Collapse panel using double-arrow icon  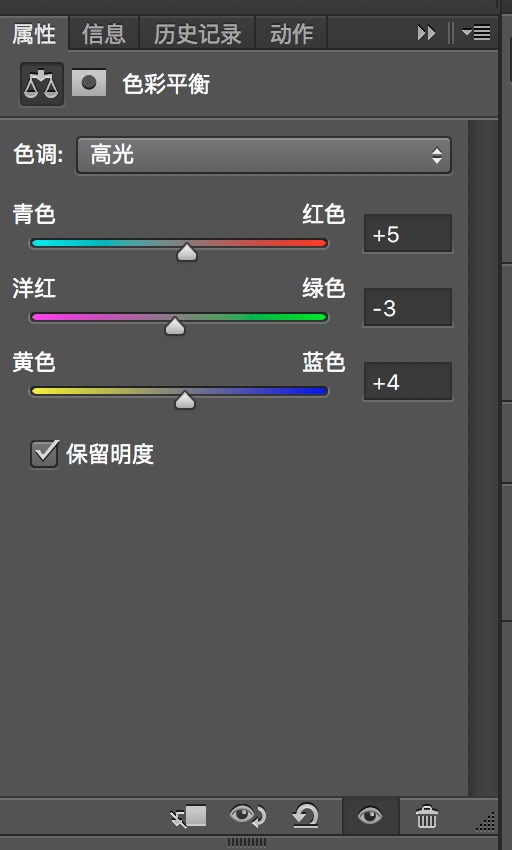pos(426,33)
